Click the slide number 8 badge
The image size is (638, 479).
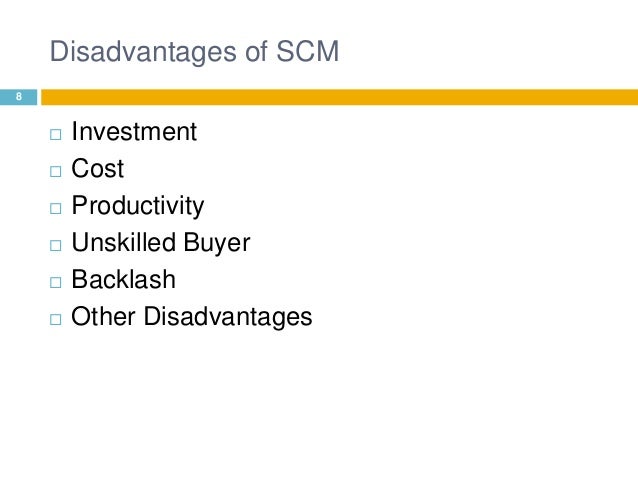(18, 97)
